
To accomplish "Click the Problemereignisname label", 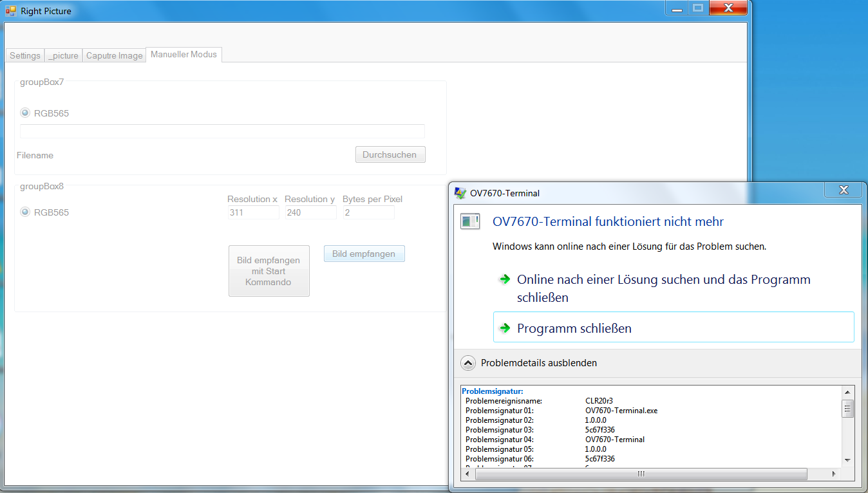I will click(x=504, y=400).
